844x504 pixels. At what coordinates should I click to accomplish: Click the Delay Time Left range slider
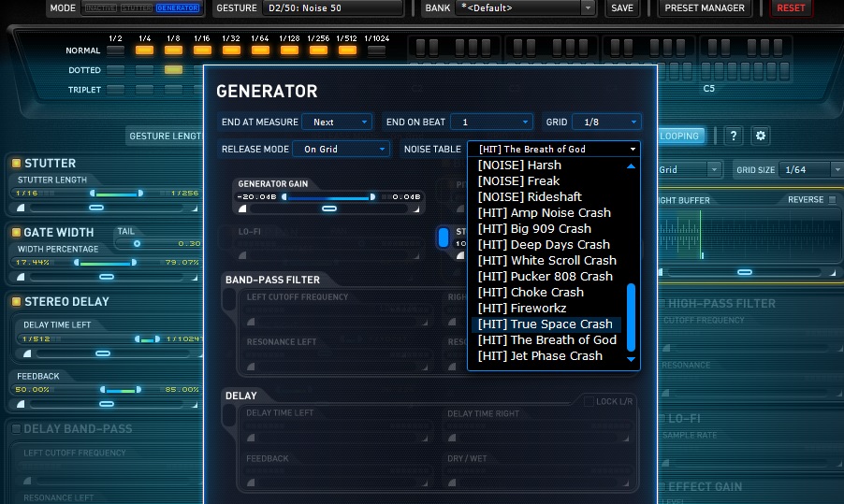pyautogui.click(x=148, y=338)
